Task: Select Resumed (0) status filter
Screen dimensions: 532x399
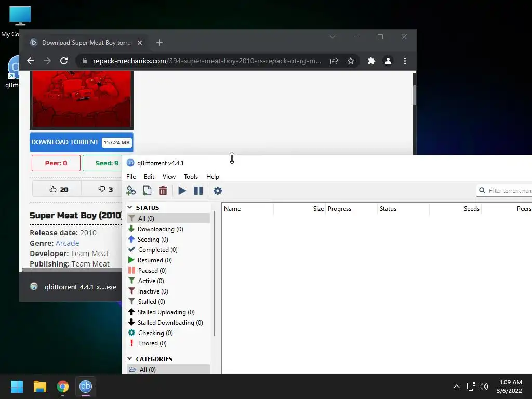Action: pos(168,260)
